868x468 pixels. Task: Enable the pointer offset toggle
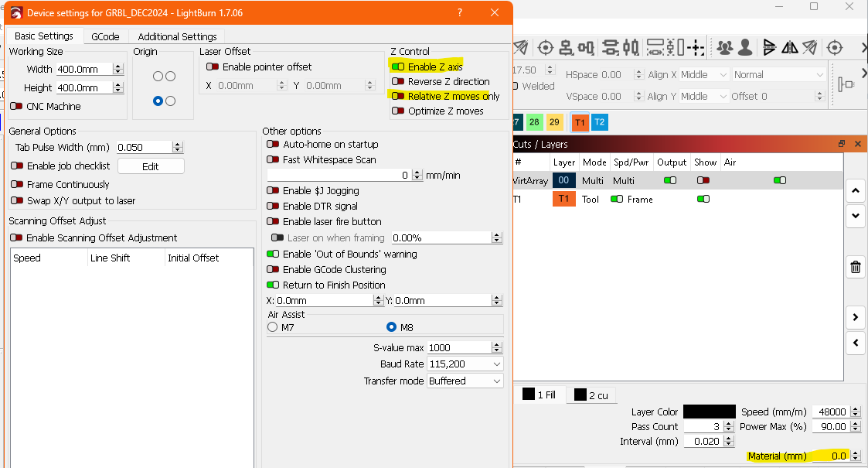coord(213,67)
